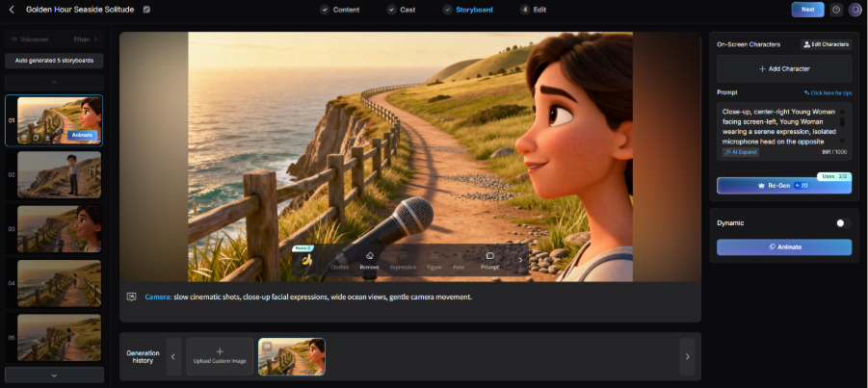Click the prompt scrollbar up arrow
Screen dimensions: 868x388
click(843, 111)
